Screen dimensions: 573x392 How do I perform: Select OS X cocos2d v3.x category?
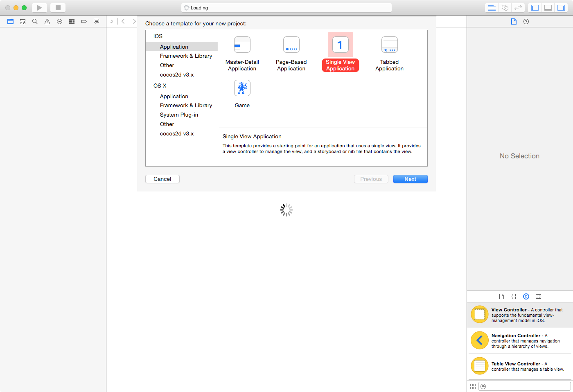pyautogui.click(x=182, y=134)
